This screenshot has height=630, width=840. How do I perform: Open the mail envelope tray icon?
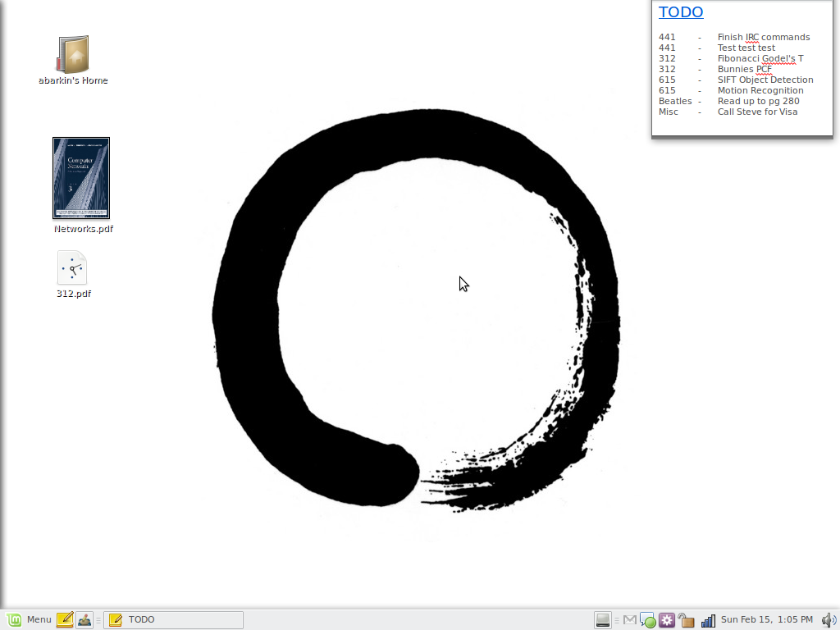pos(630,620)
